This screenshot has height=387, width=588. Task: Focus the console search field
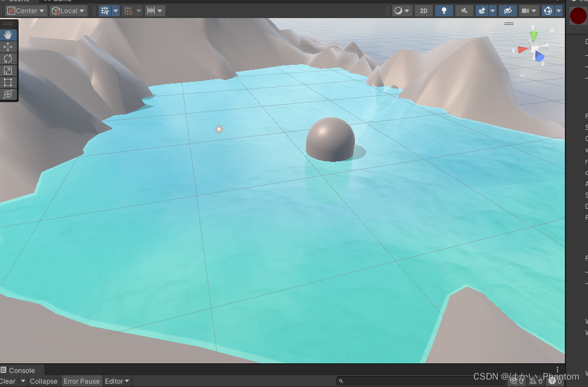pos(420,381)
